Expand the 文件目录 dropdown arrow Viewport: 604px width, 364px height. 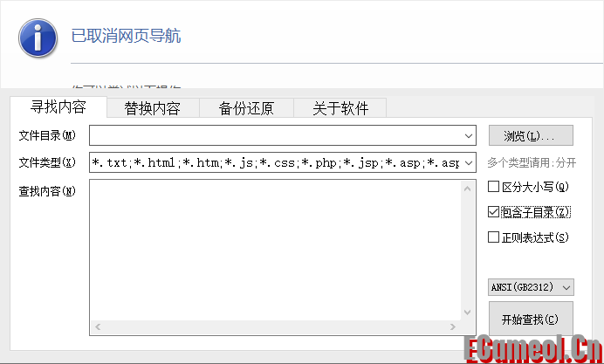(x=469, y=135)
